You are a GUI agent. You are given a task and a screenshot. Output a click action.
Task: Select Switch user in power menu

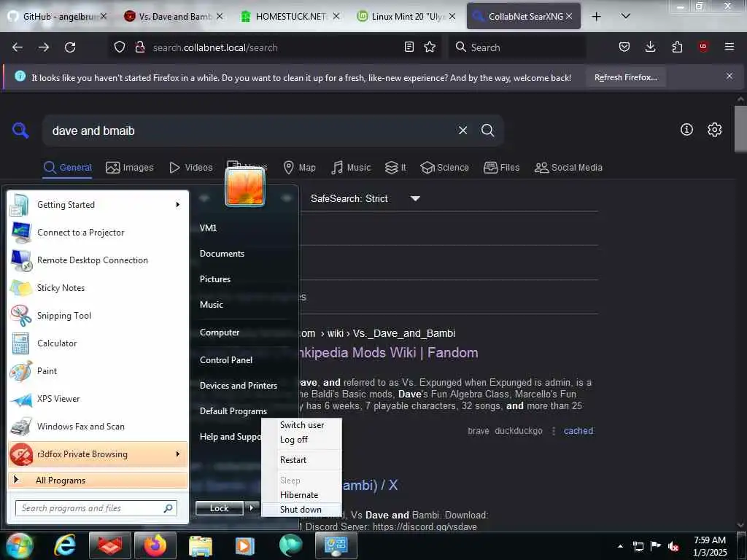[301, 425]
